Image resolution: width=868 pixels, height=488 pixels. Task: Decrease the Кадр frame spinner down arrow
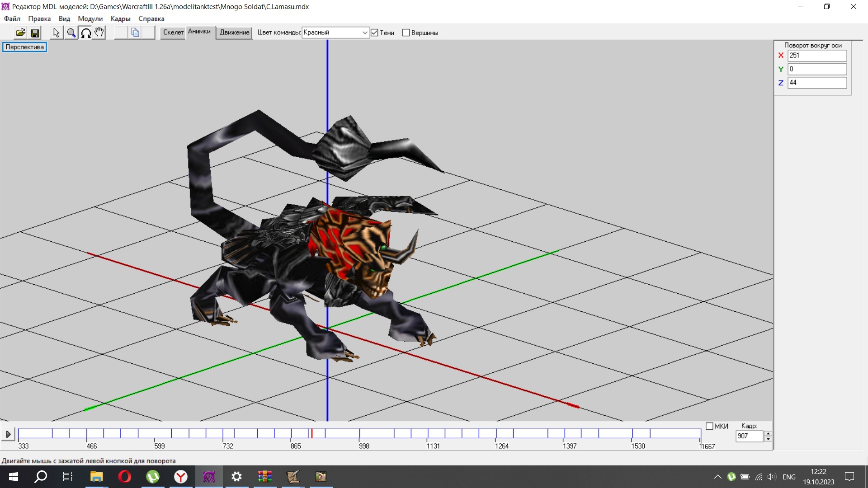tap(768, 439)
